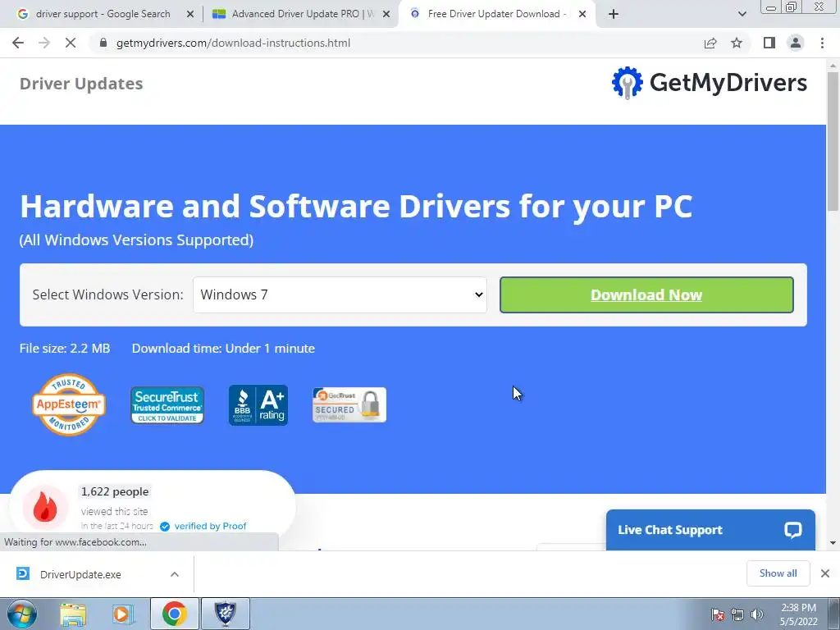
Task: Open the volume speaker icon
Action: point(757,614)
